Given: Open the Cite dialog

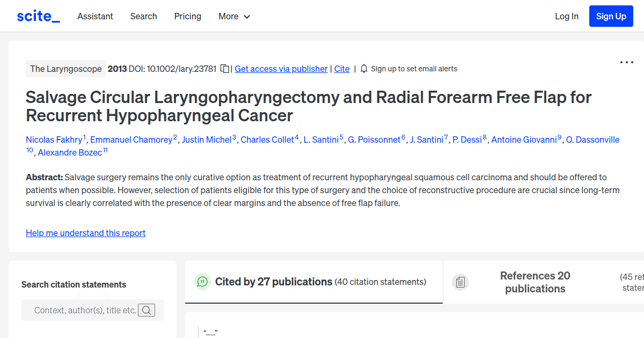Looking at the screenshot, I should pyautogui.click(x=342, y=69).
